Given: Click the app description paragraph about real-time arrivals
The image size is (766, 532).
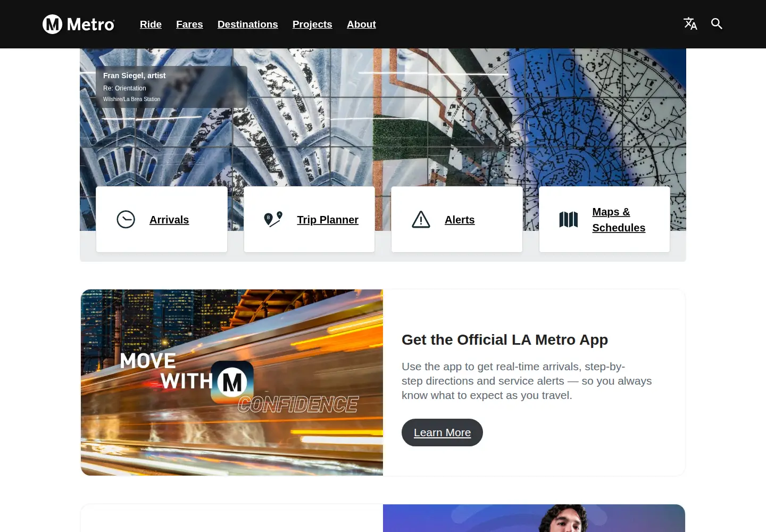Looking at the screenshot, I should (527, 381).
